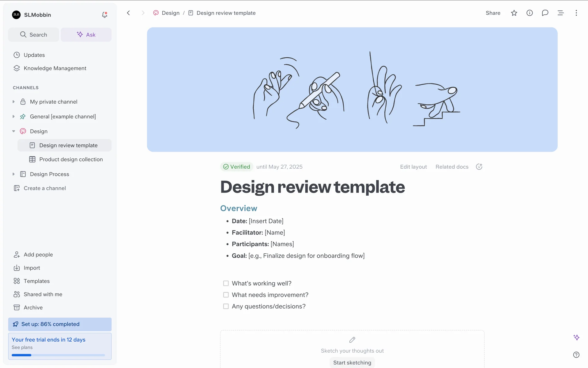Open the three-dot more options menu
The height and width of the screenshot is (368, 588).
[576, 13]
